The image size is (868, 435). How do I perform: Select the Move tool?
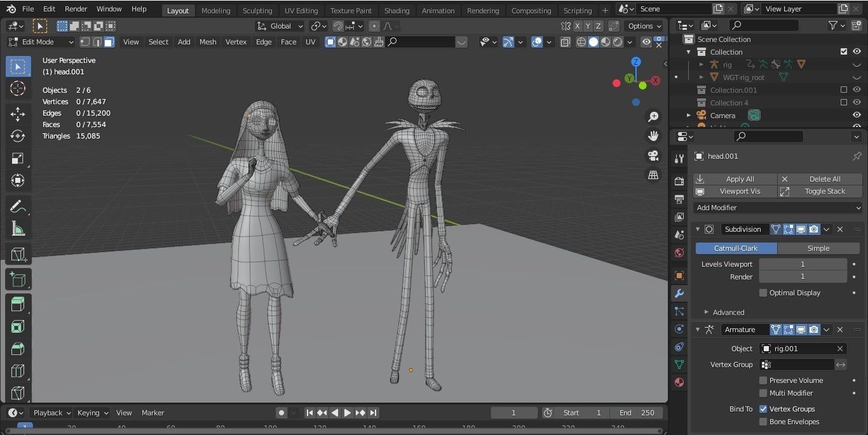coord(18,114)
